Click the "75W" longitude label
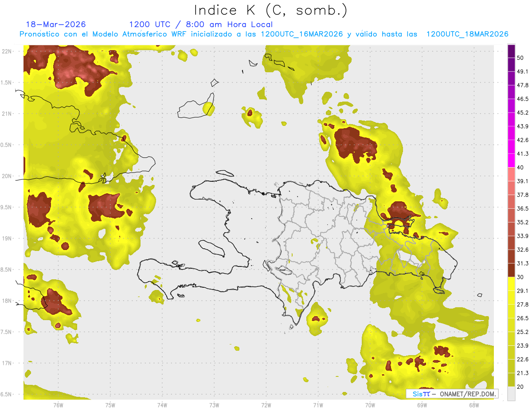Screen dimensions: 532x411 click(x=110, y=405)
